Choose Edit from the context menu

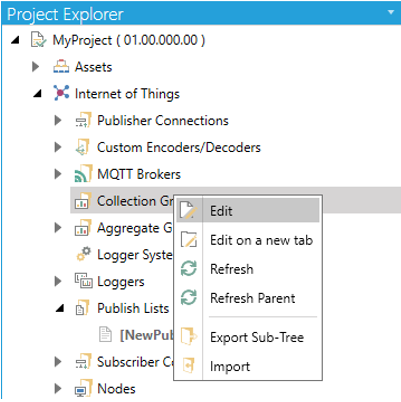tap(248, 211)
